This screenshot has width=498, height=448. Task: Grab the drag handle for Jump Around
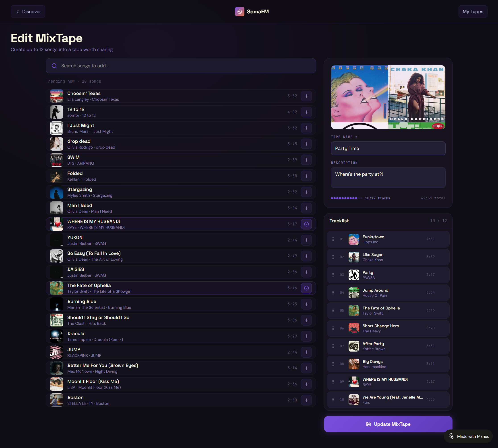point(333,293)
